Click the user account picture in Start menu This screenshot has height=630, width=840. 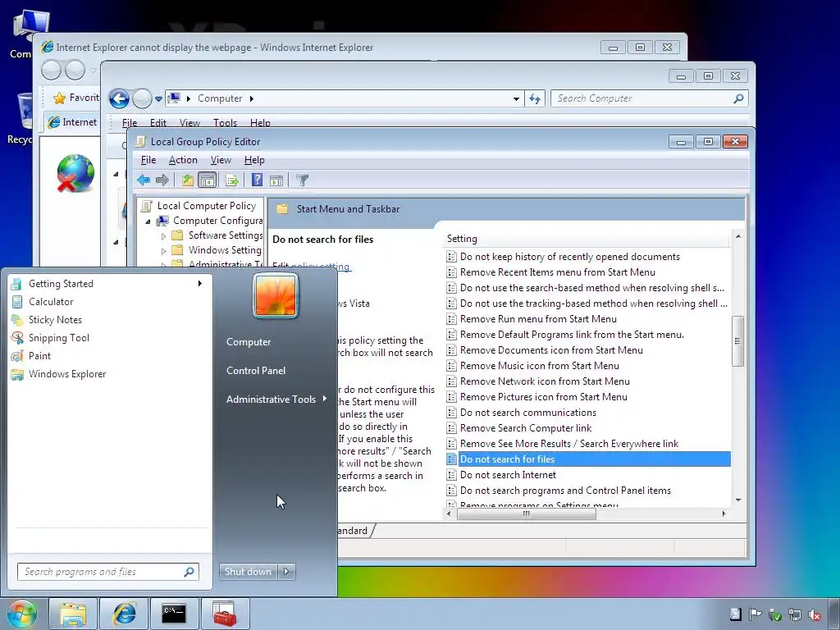[276, 295]
